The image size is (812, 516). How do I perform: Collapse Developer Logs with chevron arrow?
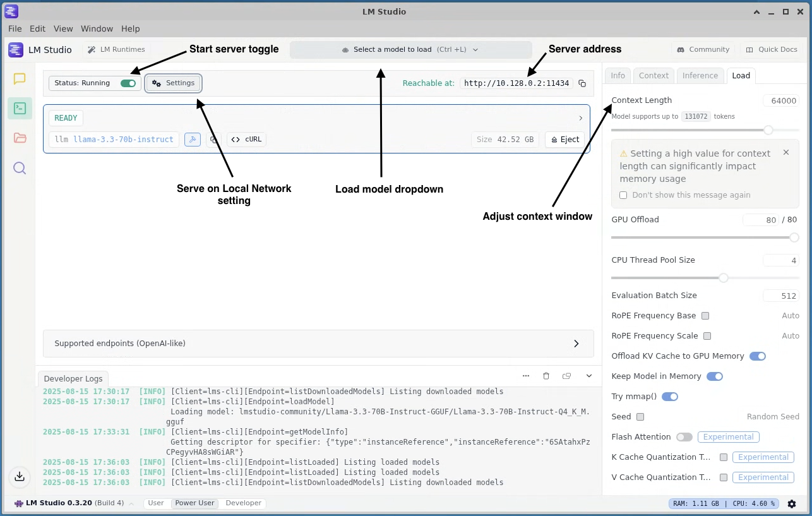pos(588,375)
